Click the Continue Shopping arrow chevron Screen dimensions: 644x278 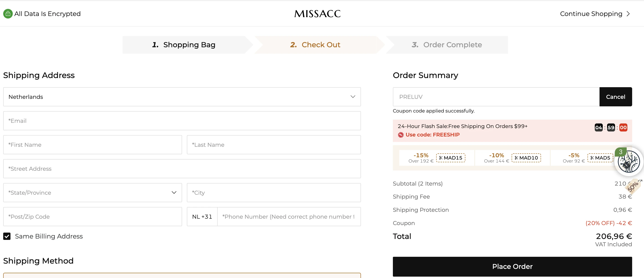(628, 14)
